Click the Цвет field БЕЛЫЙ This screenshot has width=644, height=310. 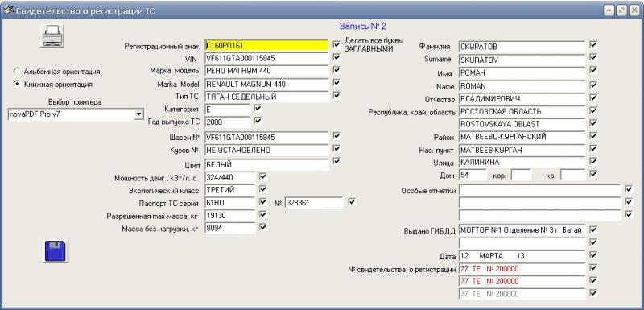click(267, 164)
